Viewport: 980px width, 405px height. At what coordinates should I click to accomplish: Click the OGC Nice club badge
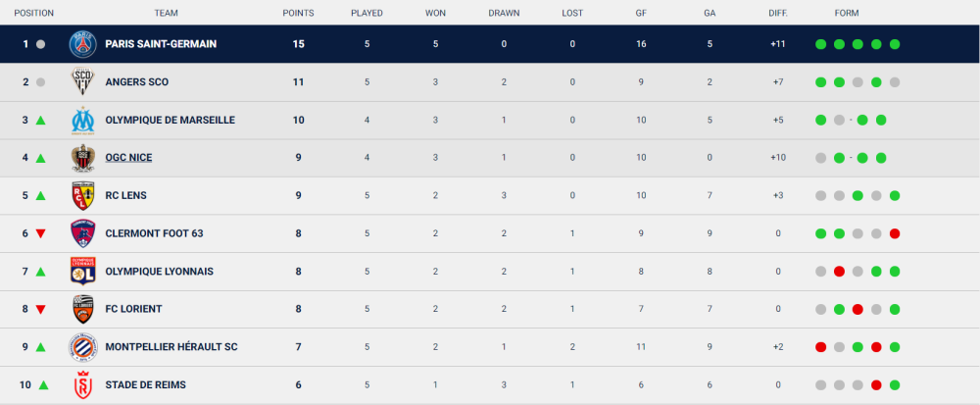coord(83,158)
